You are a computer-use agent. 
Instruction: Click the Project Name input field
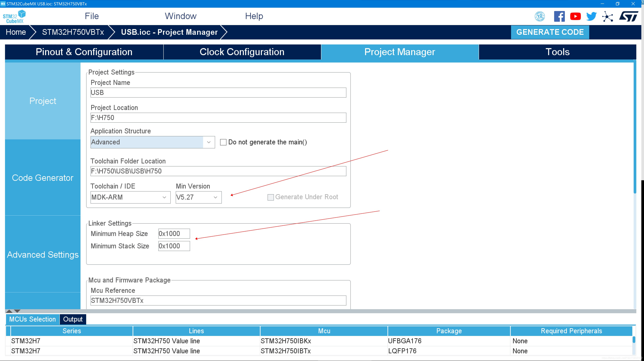tap(218, 93)
